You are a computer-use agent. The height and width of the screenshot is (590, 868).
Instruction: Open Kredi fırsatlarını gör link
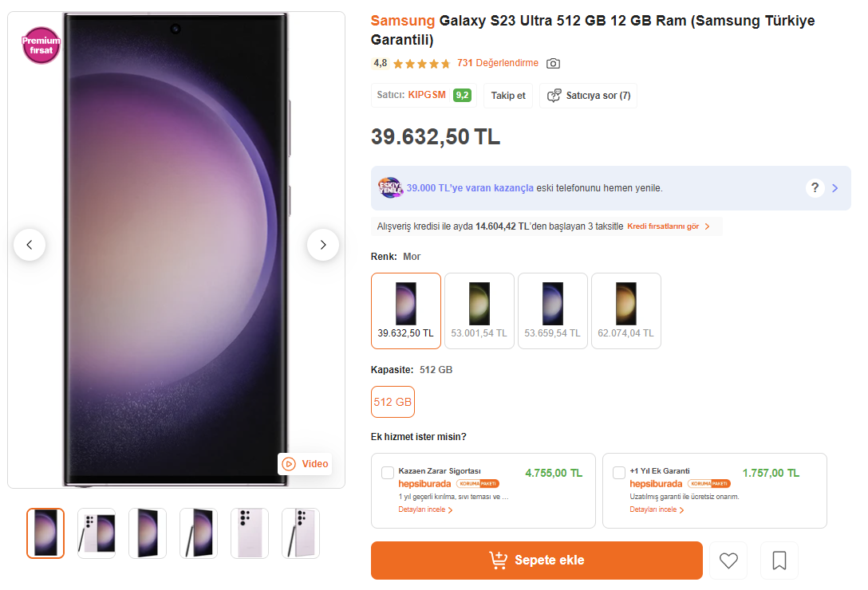tap(668, 226)
